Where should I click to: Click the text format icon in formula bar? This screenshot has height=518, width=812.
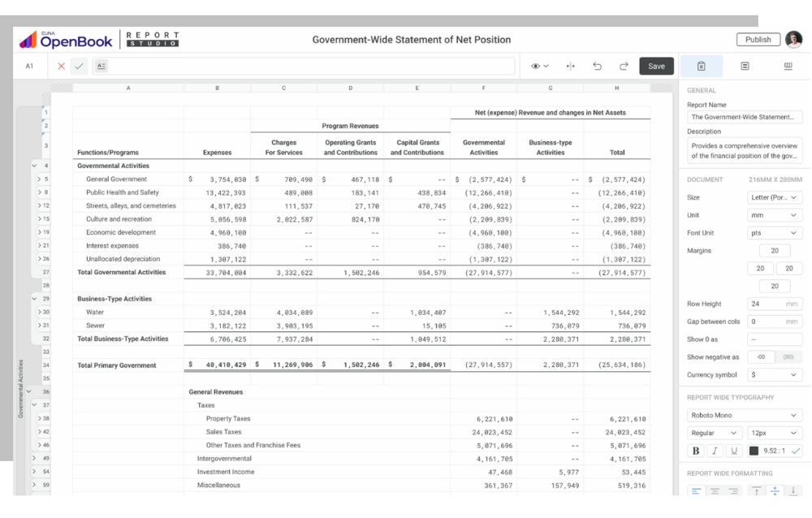tap(101, 67)
